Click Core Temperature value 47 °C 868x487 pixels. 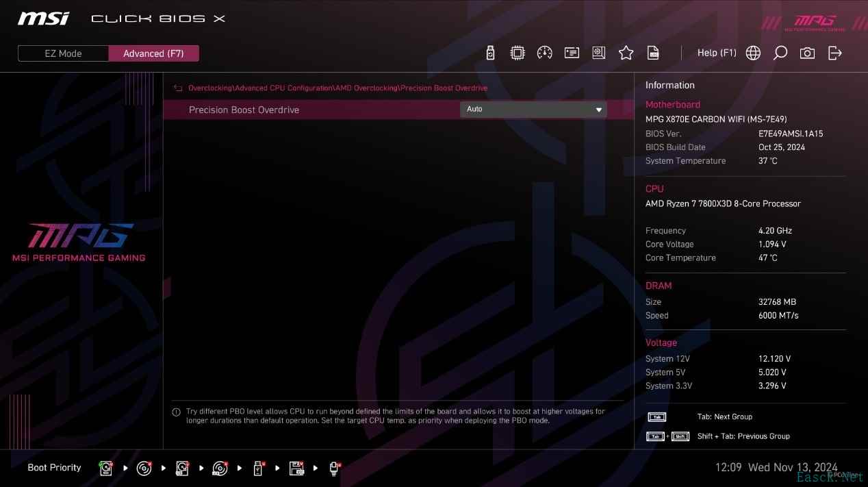(x=768, y=258)
